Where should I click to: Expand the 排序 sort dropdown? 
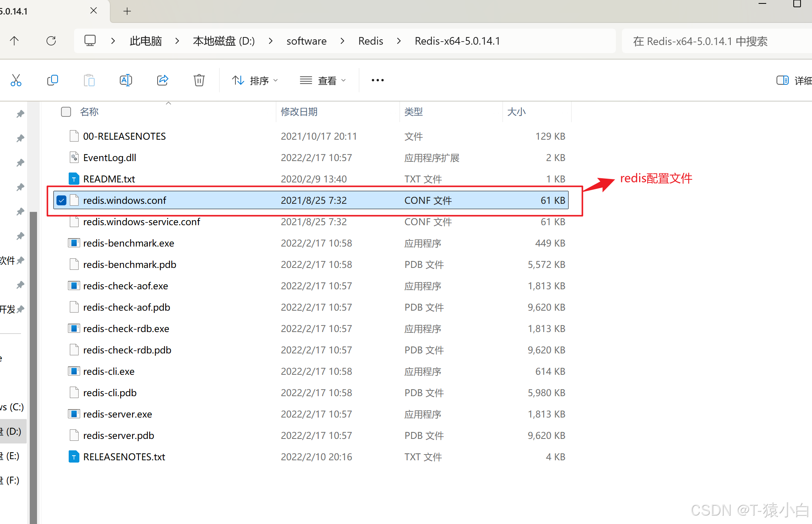point(255,80)
